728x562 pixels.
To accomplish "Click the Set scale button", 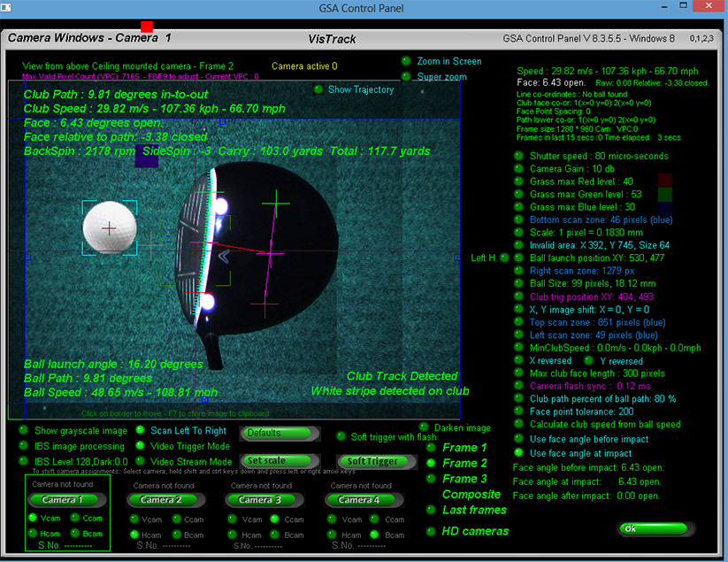I will coord(280,461).
